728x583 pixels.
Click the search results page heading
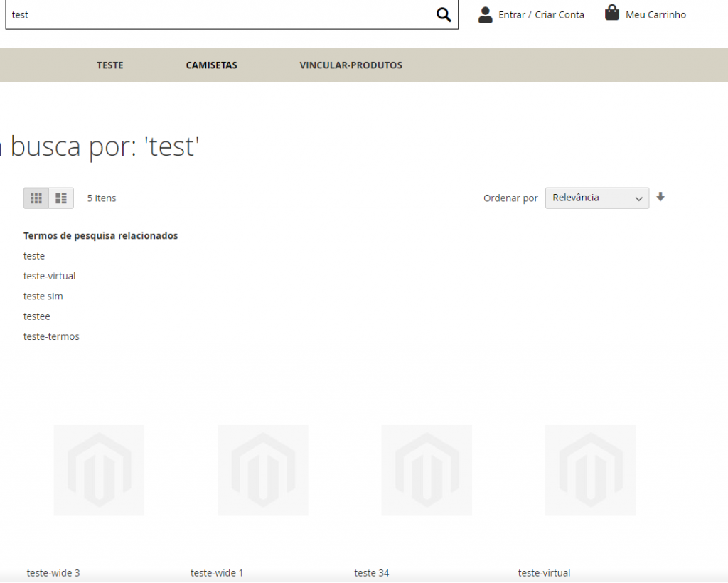click(x=100, y=146)
